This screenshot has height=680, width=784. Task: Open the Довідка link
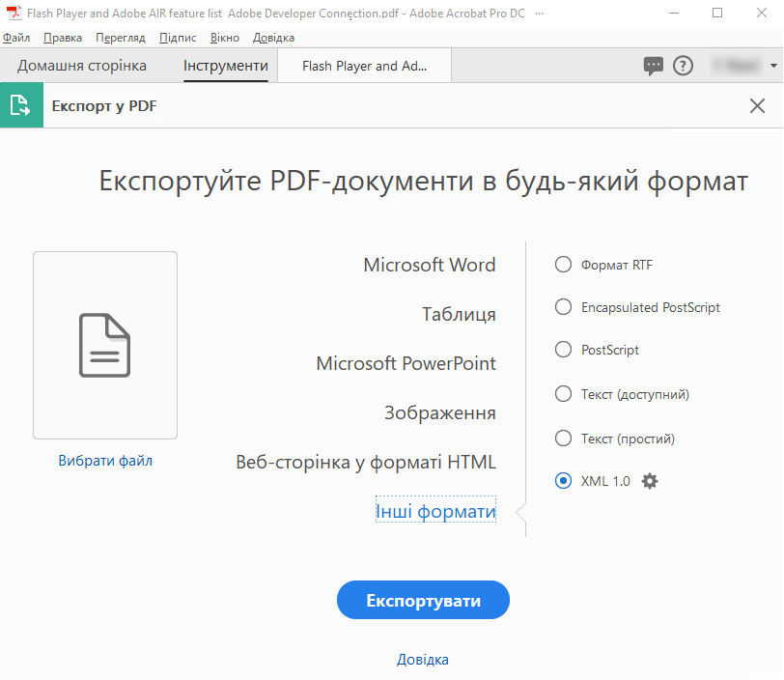point(423,659)
